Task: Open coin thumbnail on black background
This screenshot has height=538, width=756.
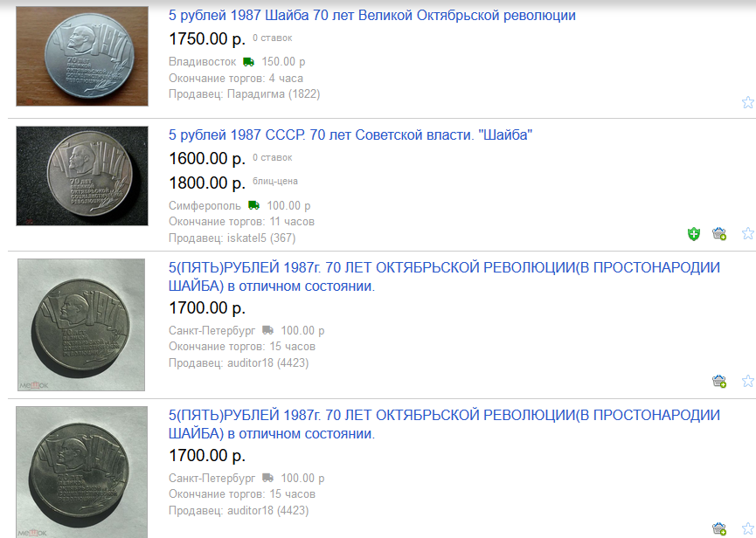Action: pos(82,176)
